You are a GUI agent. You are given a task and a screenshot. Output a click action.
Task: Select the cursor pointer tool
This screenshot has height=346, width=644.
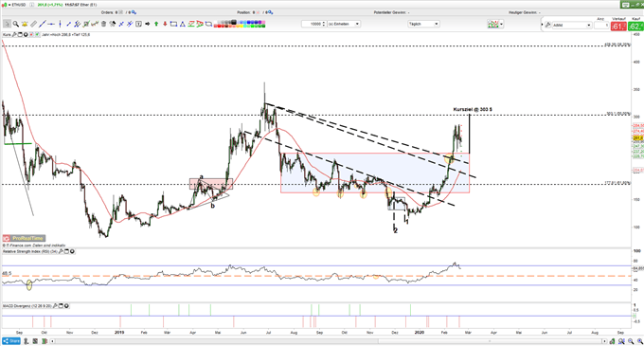[7, 24]
